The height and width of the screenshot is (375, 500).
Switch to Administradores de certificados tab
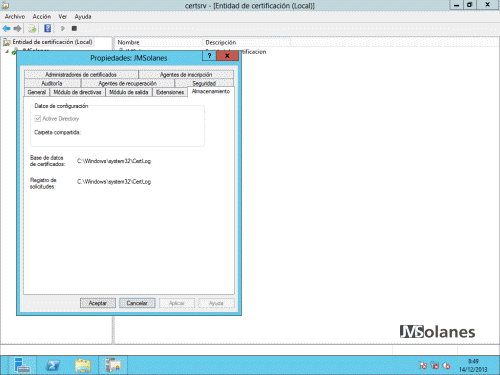coord(81,75)
